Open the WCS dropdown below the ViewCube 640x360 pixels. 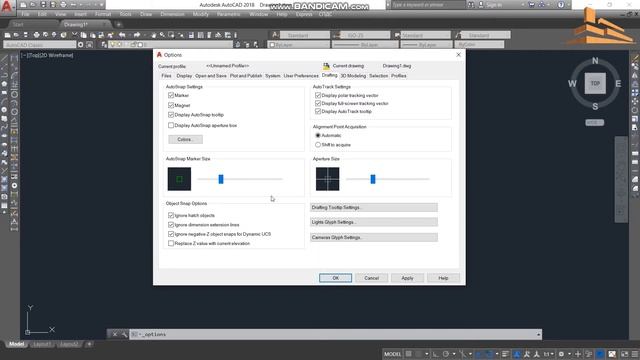(x=594, y=122)
